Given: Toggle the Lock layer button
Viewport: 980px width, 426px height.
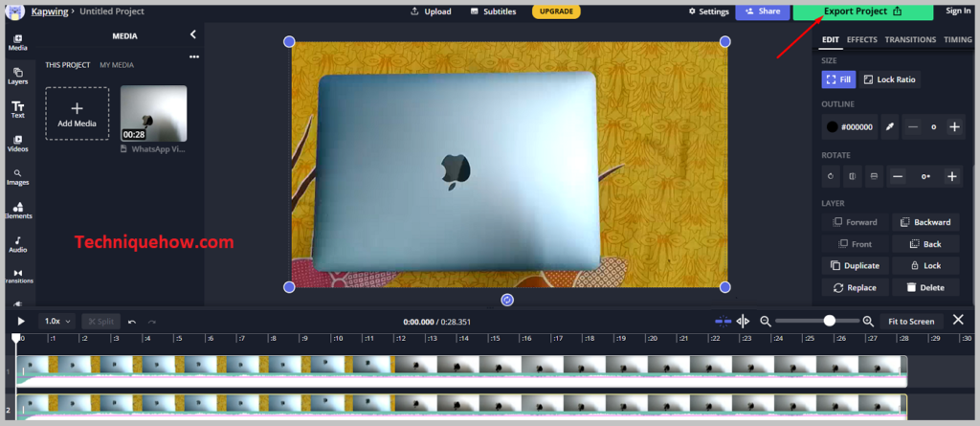Looking at the screenshot, I should point(924,266).
